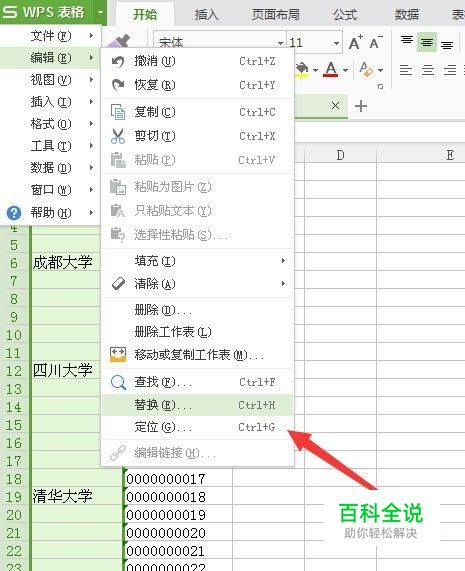Select row 12 header

pyautogui.click(x=14, y=371)
